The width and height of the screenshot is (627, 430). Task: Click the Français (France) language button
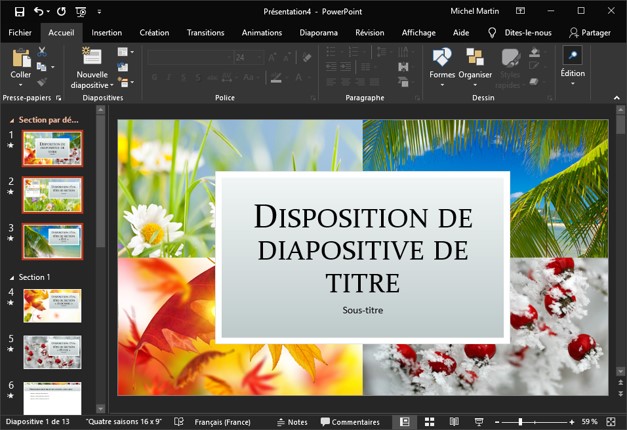[220, 422]
